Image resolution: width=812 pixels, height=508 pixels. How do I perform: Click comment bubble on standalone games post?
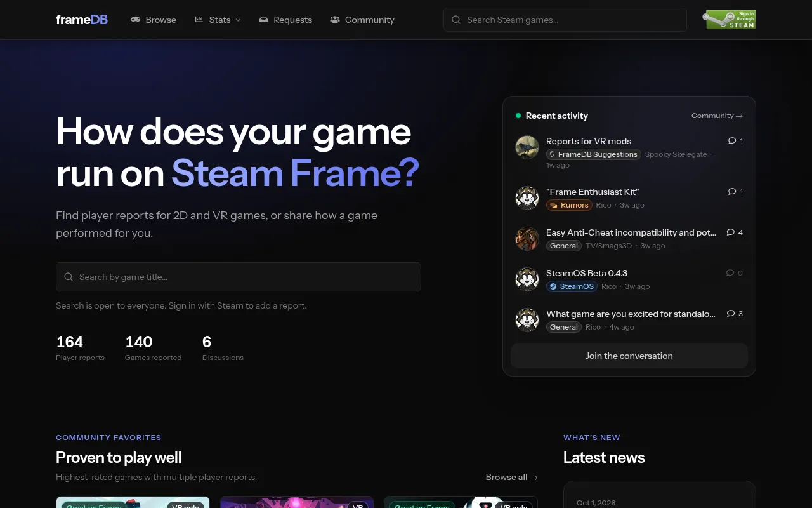pyautogui.click(x=730, y=314)
